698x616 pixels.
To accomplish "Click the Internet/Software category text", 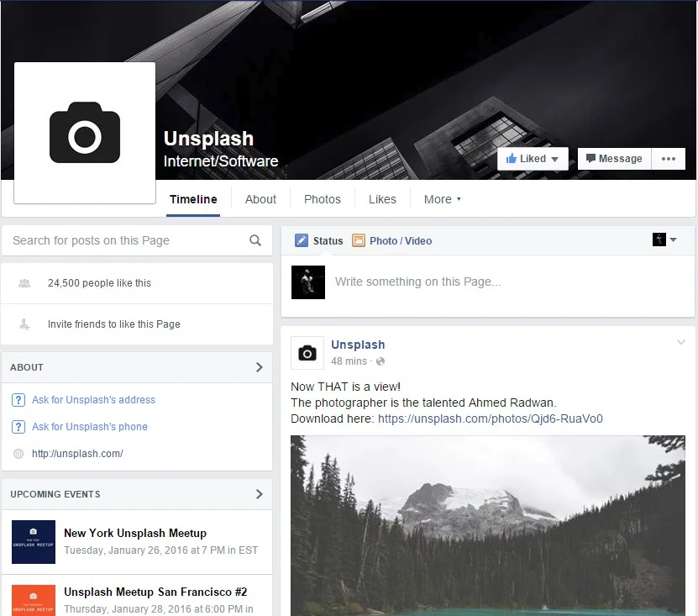I will [221, 161].
